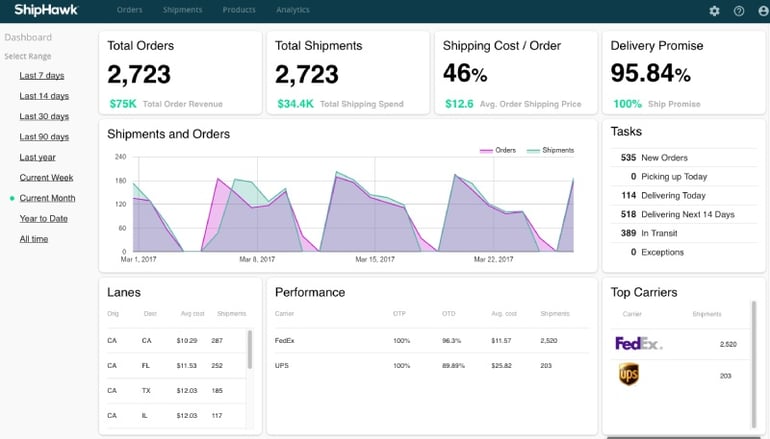The image size is (770, 439).
Task: Open the Exceptions task
Action: coord(684,252)
